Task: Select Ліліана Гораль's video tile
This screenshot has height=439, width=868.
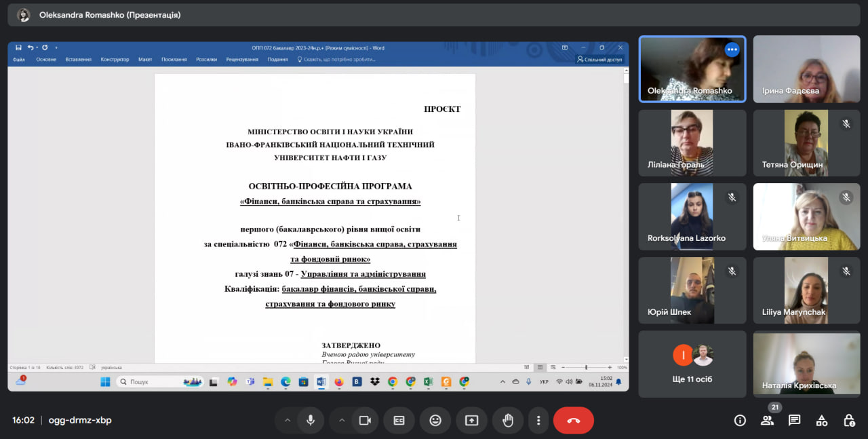Action: click(692, 143)
